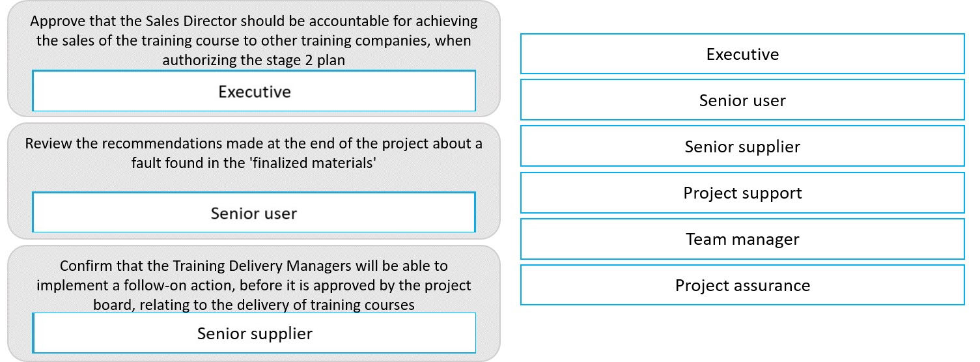Select the Executive option in the right-hand list
This screenshot has height=362, width=980.
[x=742, y=54]
